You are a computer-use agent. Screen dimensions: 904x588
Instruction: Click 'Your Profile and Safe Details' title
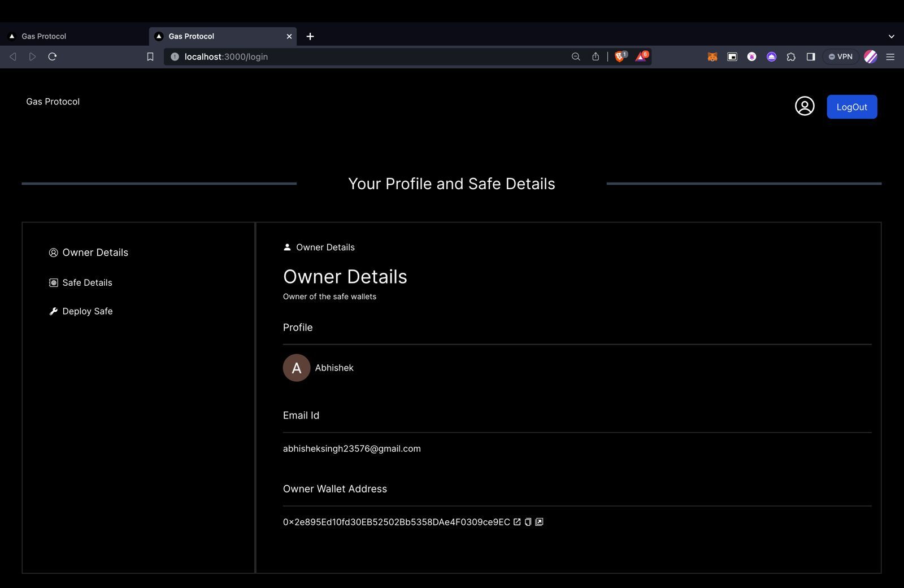coord(451,184)
